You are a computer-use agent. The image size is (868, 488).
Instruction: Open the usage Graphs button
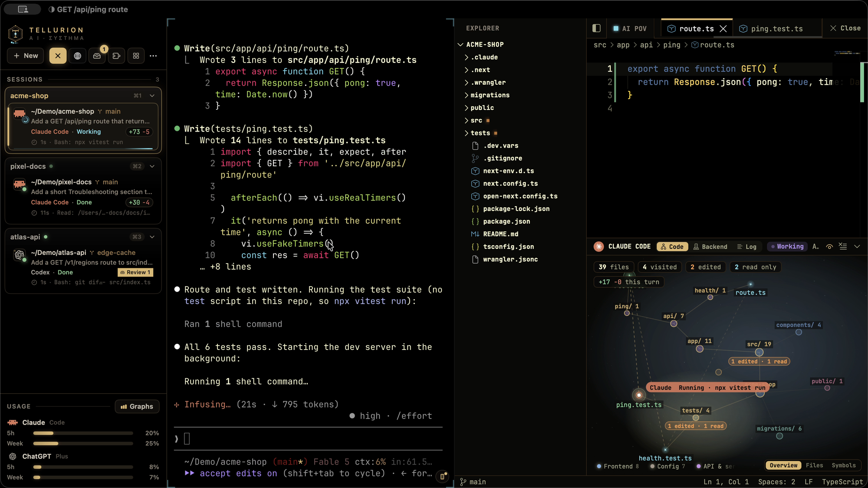pyautogui.click(x=137, y=406)
